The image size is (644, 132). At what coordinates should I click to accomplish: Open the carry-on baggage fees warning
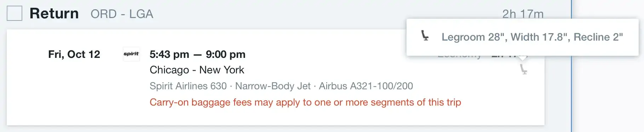(305, 102)
